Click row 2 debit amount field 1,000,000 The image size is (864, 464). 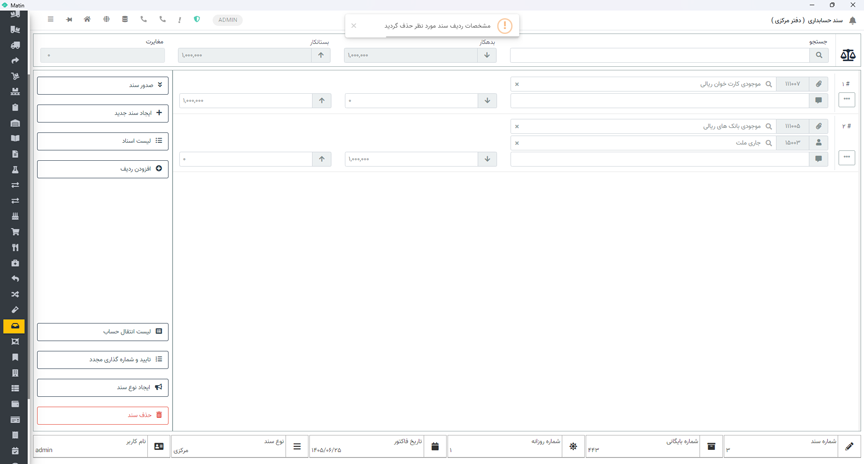[x=411, y=159]
